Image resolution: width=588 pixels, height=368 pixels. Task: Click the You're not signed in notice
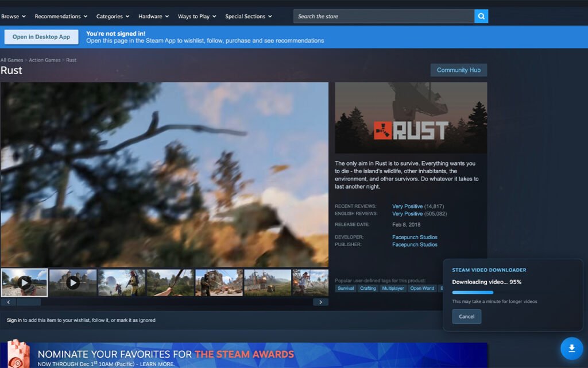[115, 33]
